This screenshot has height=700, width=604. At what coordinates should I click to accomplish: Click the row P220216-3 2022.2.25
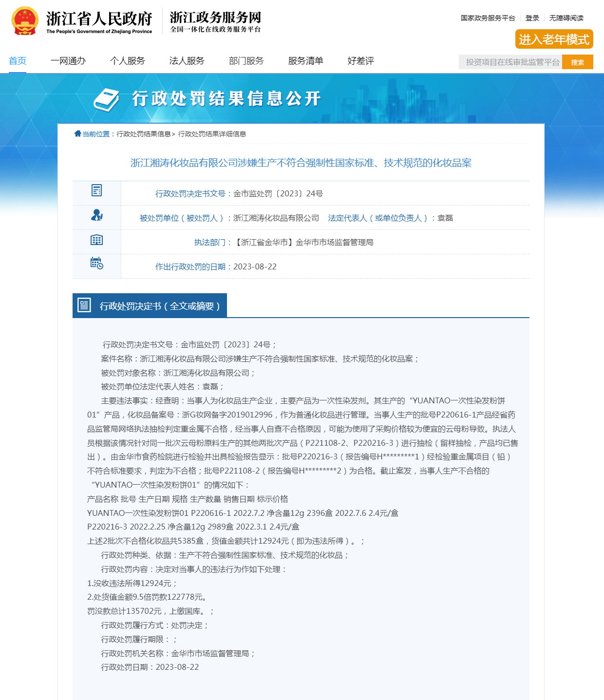[x=193, y=527]
